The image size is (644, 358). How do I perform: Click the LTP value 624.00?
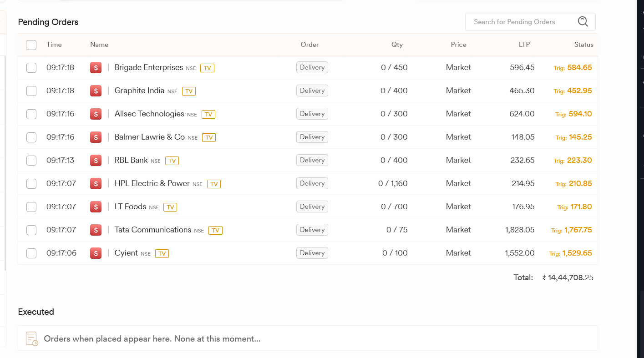click(522, 114)
